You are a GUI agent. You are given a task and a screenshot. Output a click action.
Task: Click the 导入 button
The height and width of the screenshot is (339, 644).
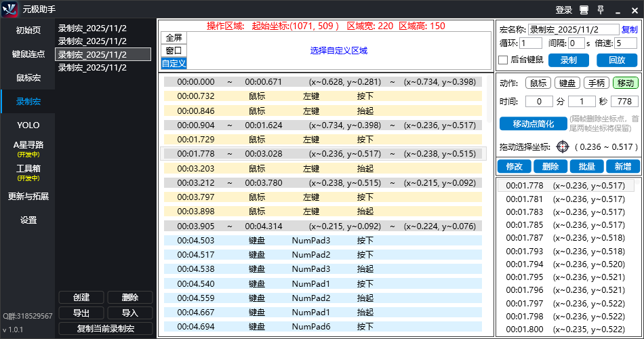[x=129, y=313]
